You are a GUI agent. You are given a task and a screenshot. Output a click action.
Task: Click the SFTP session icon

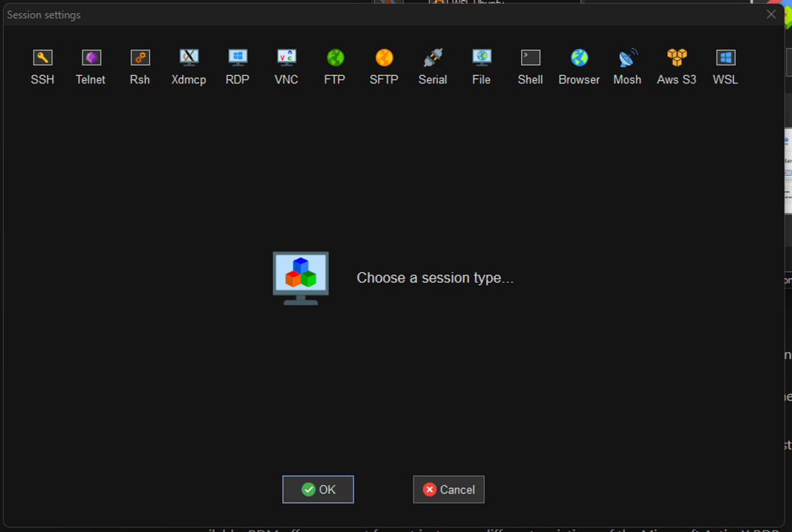(x=384, y=58)
